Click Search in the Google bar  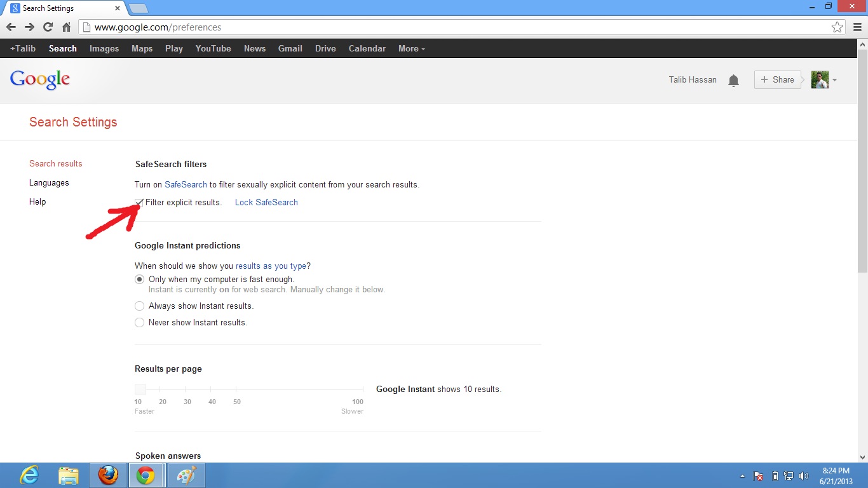click(62, 48)
